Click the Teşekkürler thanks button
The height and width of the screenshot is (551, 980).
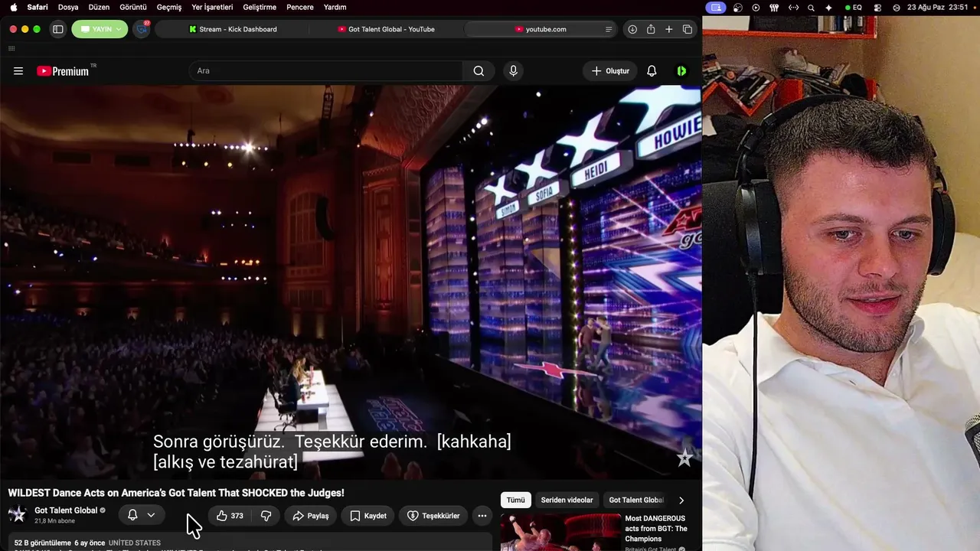tap(433, 516)
